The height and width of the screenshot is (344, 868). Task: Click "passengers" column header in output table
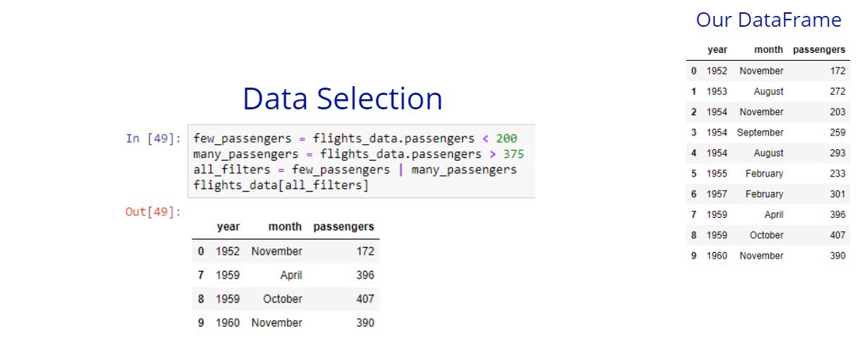pos(344,227)
